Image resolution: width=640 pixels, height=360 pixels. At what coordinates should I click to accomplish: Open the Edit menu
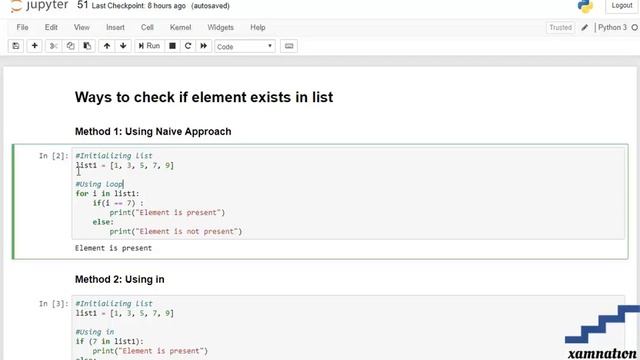51,27
